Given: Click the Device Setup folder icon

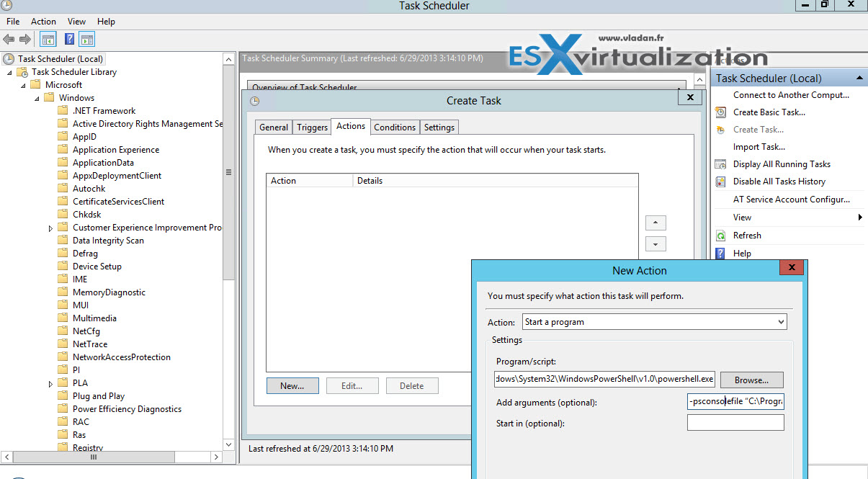Looking at the screenshot, I should click(x=63, y=267).
